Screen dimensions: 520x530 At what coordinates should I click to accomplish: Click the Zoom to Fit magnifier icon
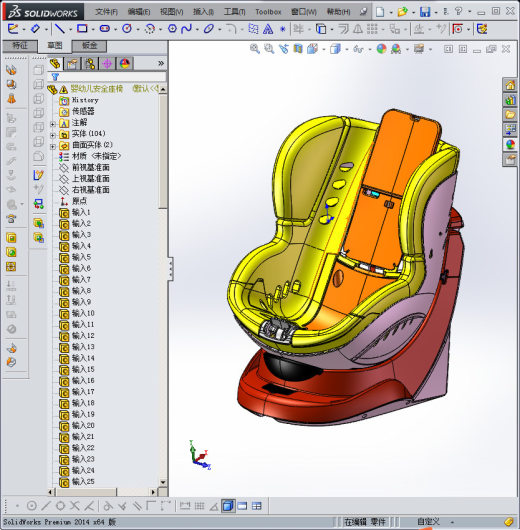[255, 49]
